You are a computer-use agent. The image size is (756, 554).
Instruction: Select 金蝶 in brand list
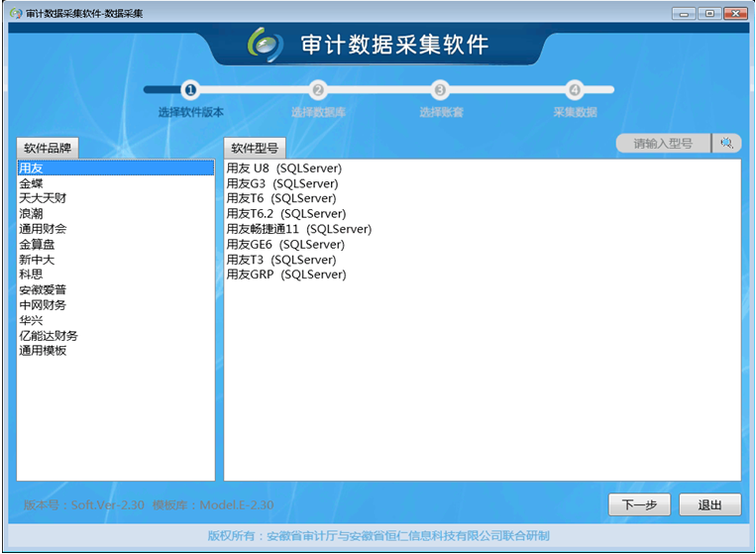(x=116, y=183)
